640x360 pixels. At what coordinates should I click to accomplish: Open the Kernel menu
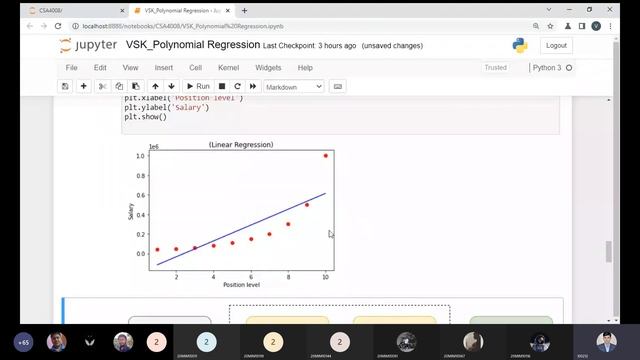point(229,68)
